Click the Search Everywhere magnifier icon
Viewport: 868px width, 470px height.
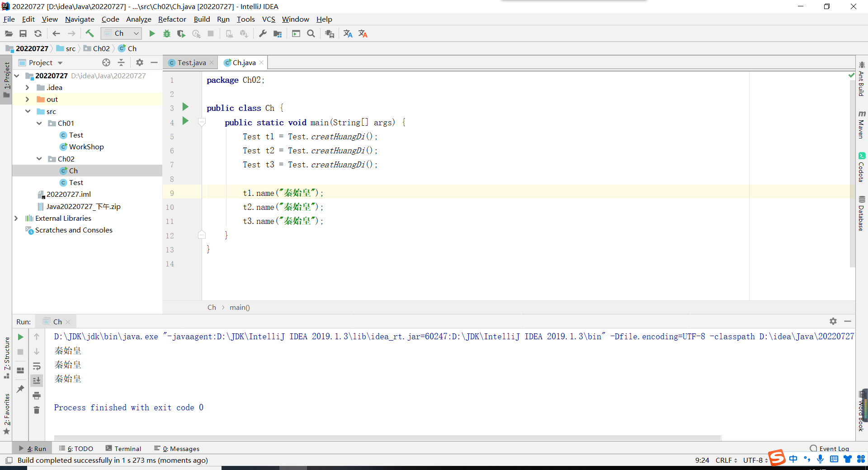[311, 33]
